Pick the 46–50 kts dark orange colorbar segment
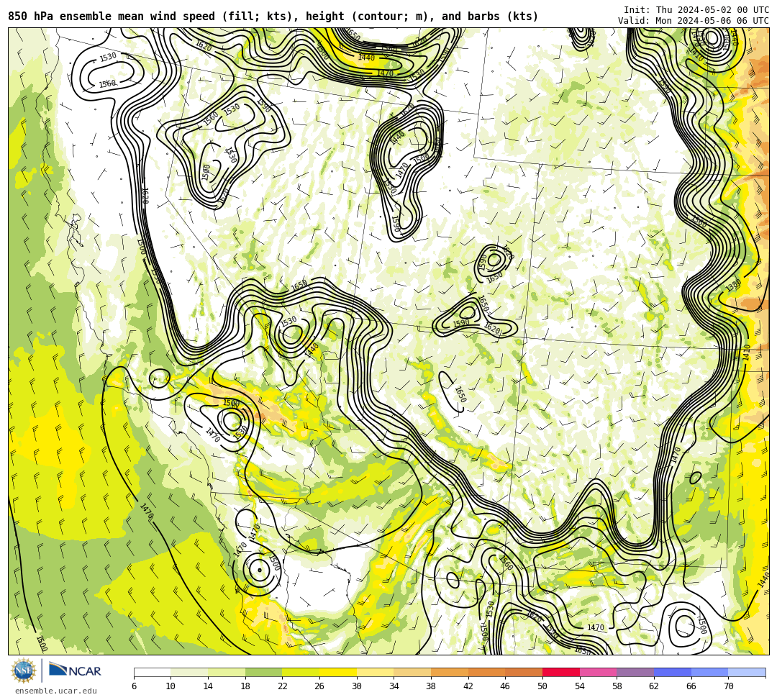This screenshot has width=777, height=700. (x=524, y=672)
